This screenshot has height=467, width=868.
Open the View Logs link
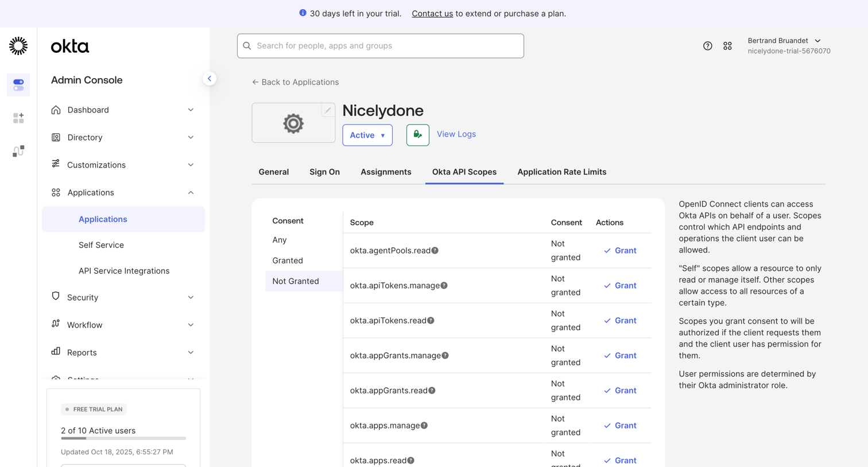tap(456, 134)
